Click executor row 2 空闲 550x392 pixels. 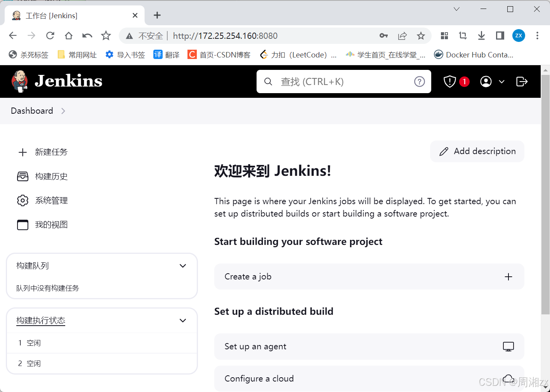[102, 364]
